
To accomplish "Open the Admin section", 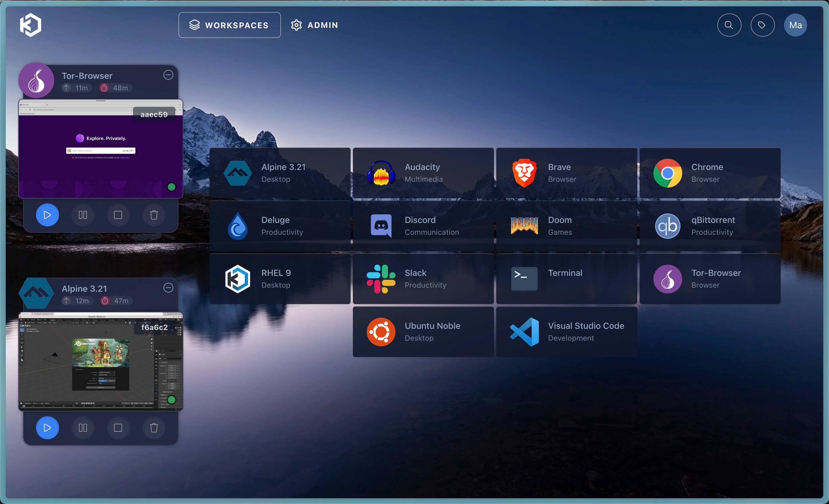I will click(314, 25).
